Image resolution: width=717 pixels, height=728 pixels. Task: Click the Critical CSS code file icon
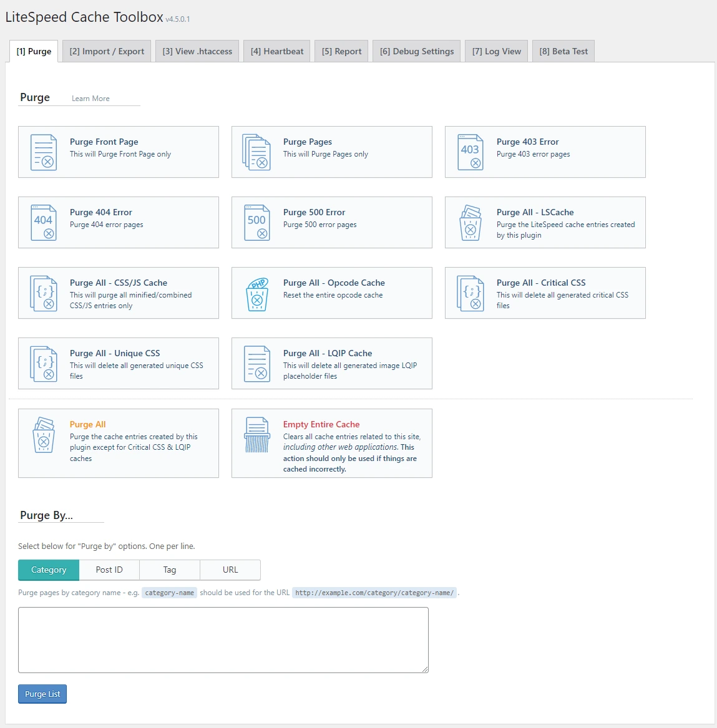471,293
